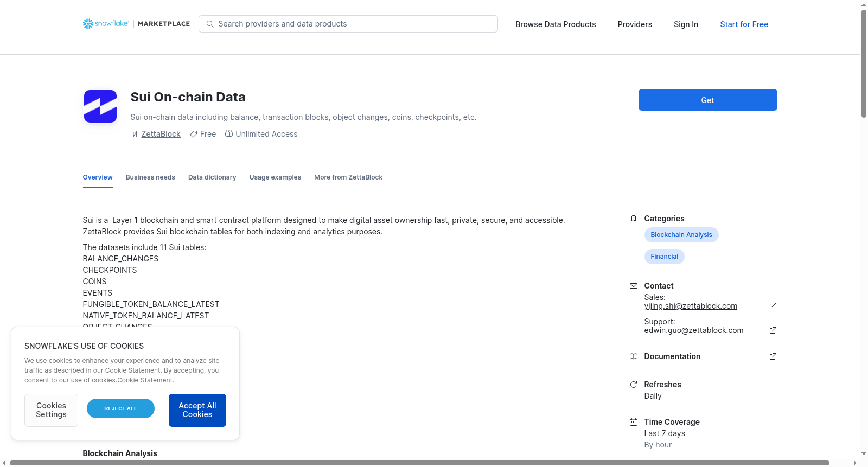Open the Documentation external link icon
This screenshot has height=467, width=868.
pyautogui.click(x=773, y=356)
